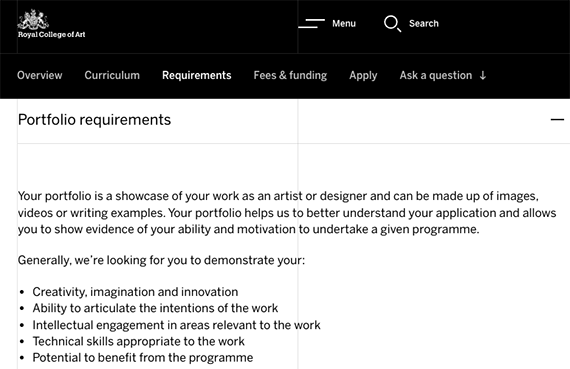
Task: Open the hamburger Menu icon
Action: click(x=312, y=23)
